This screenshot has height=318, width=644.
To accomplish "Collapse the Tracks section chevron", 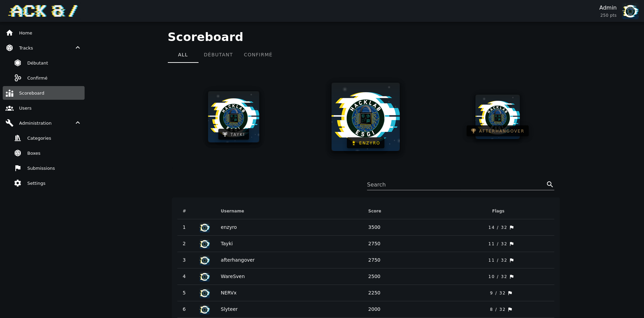I will click(78, 48).
